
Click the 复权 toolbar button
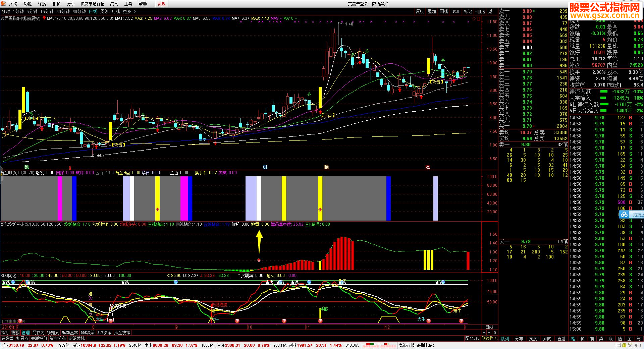click(420, 11)
